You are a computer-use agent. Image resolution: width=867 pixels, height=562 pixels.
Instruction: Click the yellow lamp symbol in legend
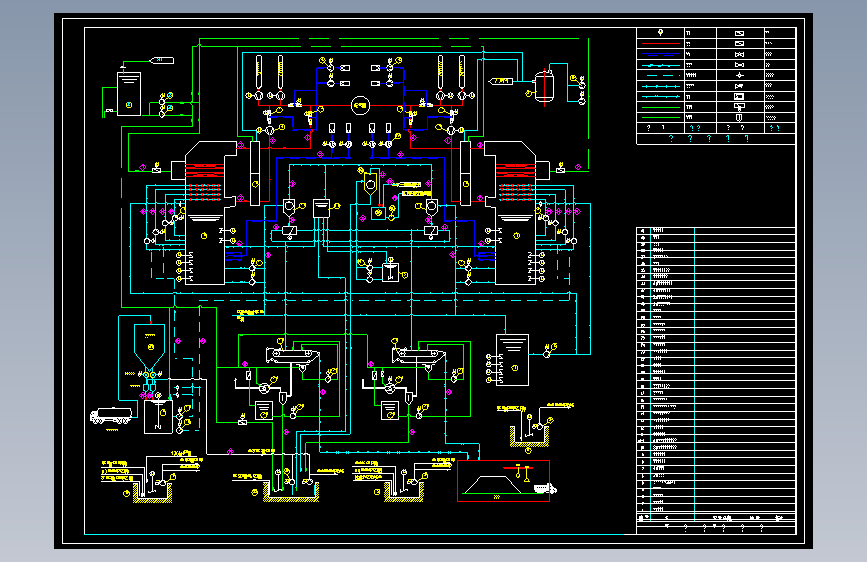[x=660, y=33]
